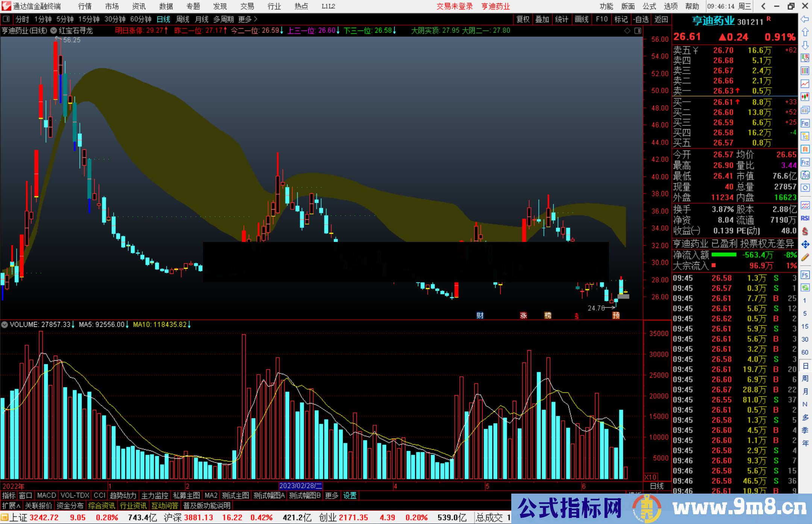The height and width of the screenshot is (524, 812).
Task: Select monthly 月 period in right sidebar
Action: 805,391
